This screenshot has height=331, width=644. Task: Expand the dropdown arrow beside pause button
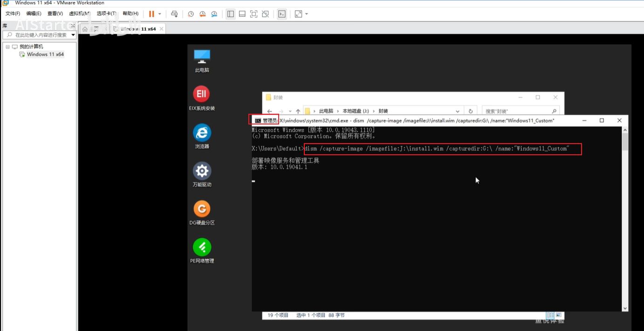pyautogui.click(x=160, y=14)
